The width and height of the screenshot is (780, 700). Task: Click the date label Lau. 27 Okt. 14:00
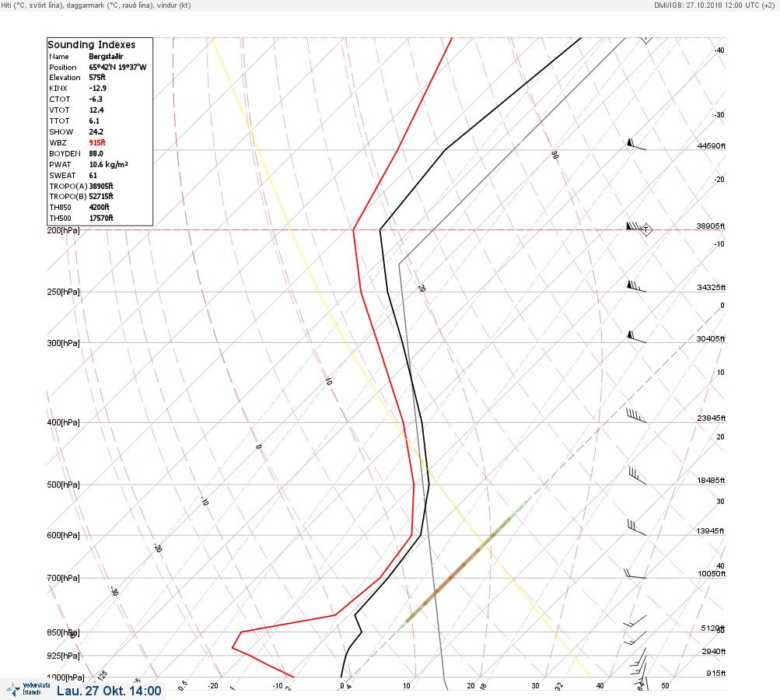pyautogui.click(x=109, y=691)
